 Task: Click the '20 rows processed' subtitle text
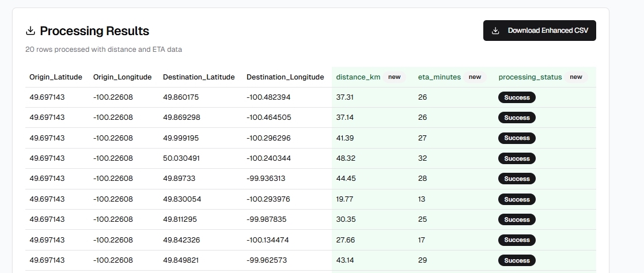click(x=104, y=50)
